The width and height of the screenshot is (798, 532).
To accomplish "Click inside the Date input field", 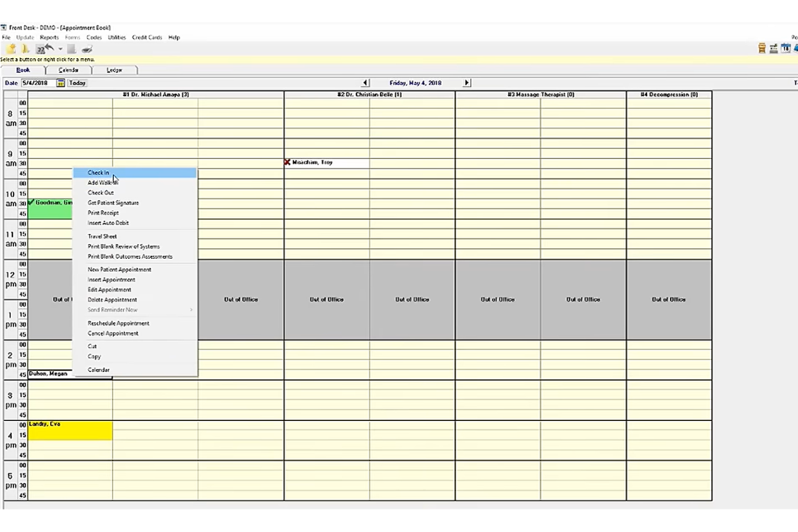I will click(x=38, y=83).
